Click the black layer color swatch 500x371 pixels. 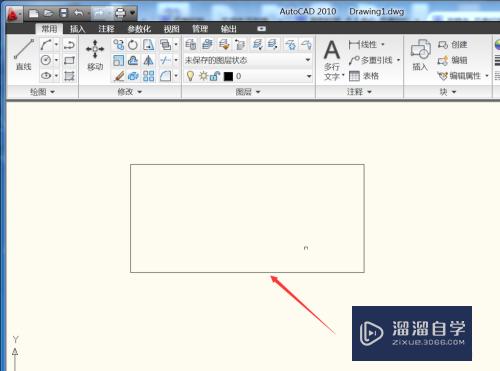click(x=228, y=76)
